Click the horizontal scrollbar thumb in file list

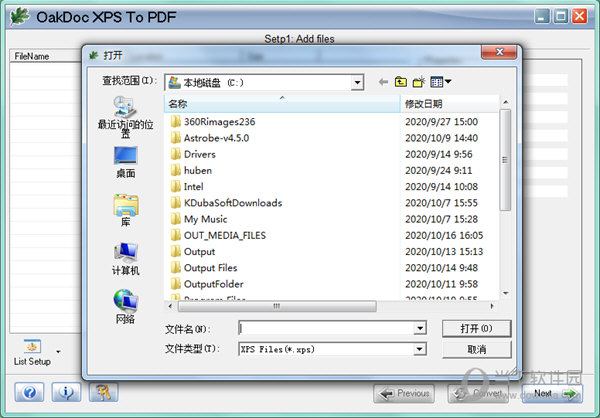click(x=277, y=306)
